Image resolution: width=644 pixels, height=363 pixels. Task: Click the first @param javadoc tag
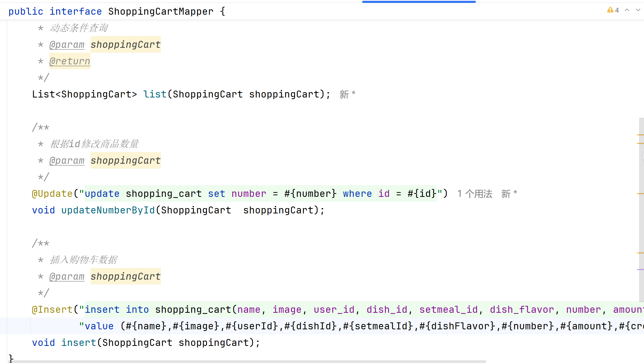pos(67,45)
